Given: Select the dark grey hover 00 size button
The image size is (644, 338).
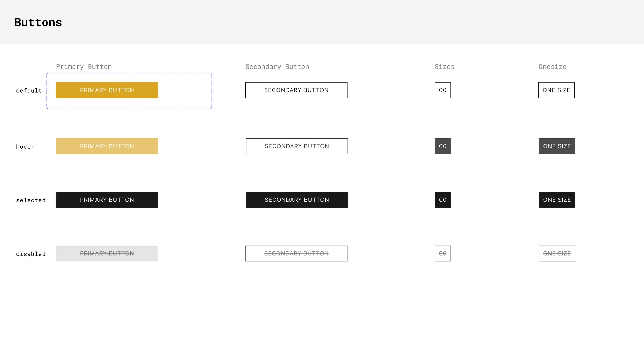Looking at the screenshot, I should tap(443, 146).
